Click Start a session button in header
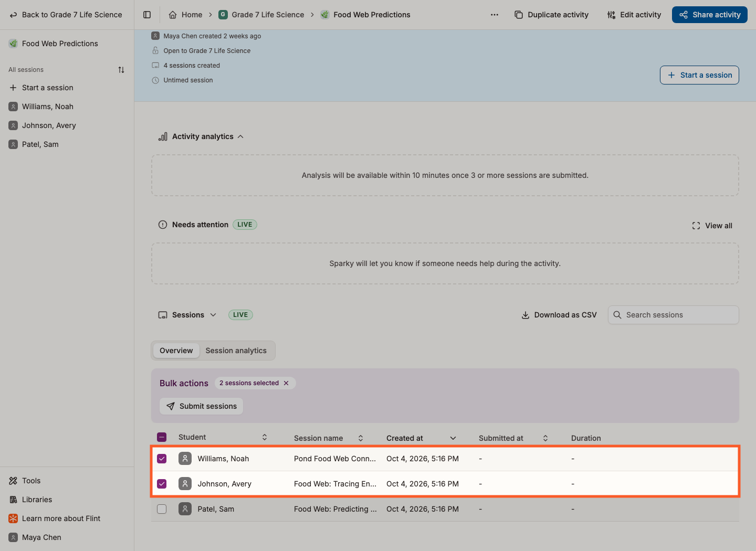This screenshot has width=756, height=551. click(699, 75)
